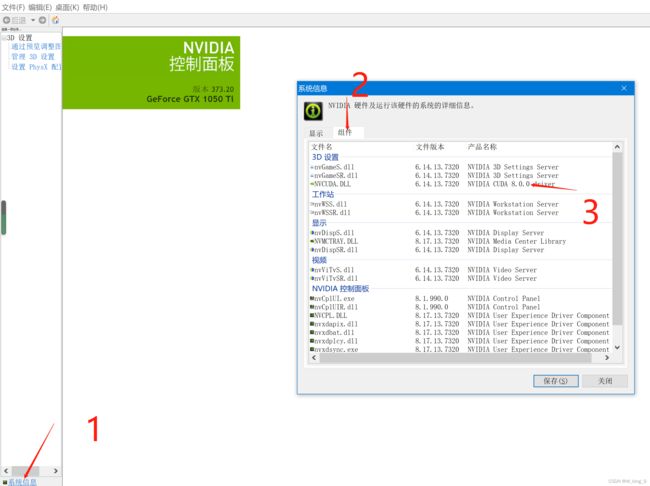650x486 pixels.
Task: Select the nvxdplcy.dll row
Action: click(461, 341)
